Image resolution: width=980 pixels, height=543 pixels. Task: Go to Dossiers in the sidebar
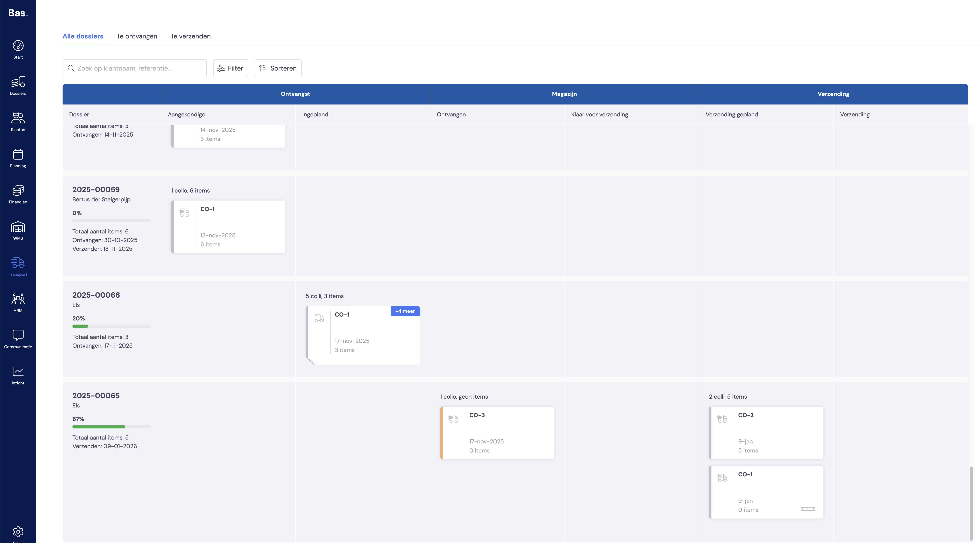coord(18,86)
